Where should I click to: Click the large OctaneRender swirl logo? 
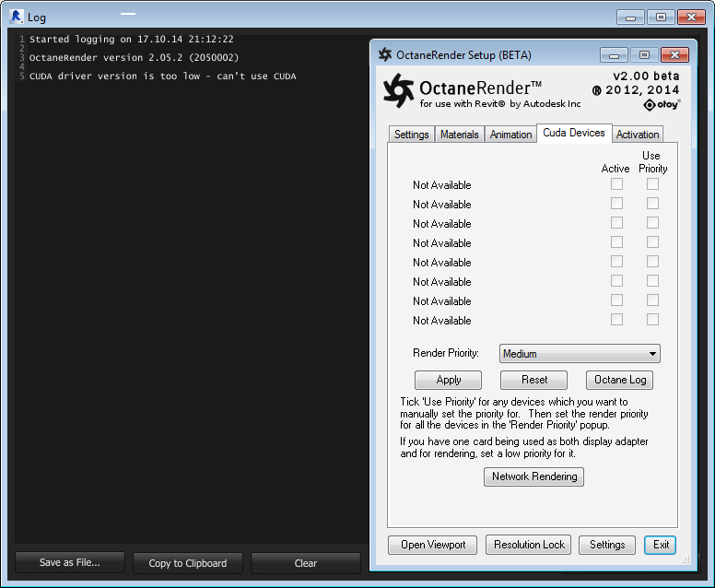click(x=399, y=90)
